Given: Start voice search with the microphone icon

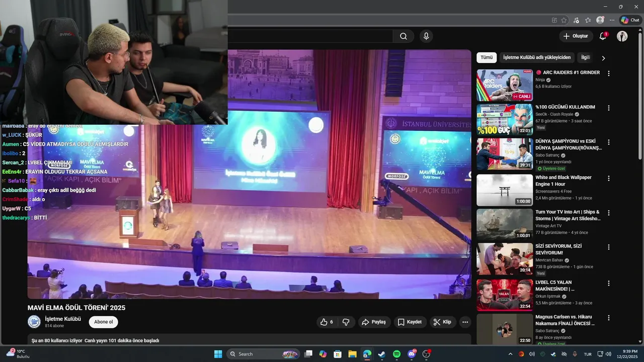Looking at the screenshot, I should tap(426, 36).
